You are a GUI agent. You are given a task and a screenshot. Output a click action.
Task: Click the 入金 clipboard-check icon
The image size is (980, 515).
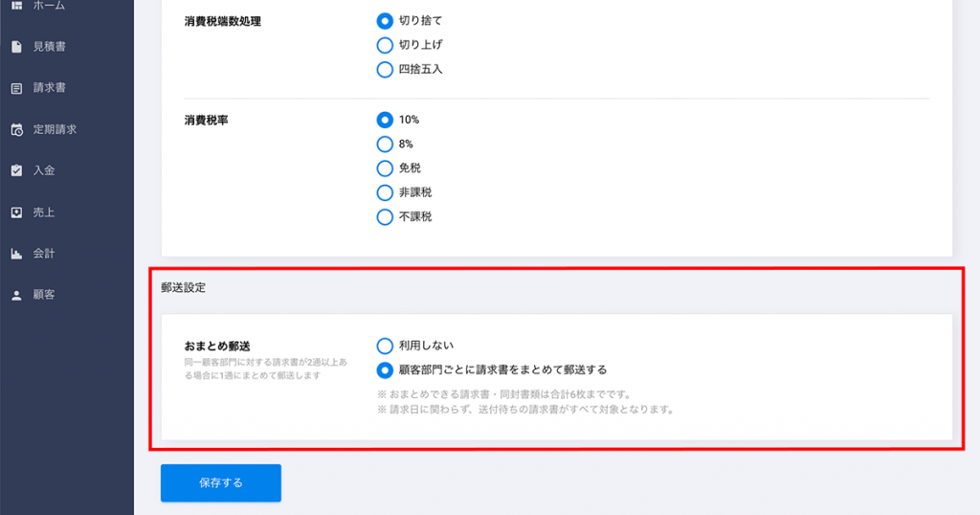click(x=17, y=170)
